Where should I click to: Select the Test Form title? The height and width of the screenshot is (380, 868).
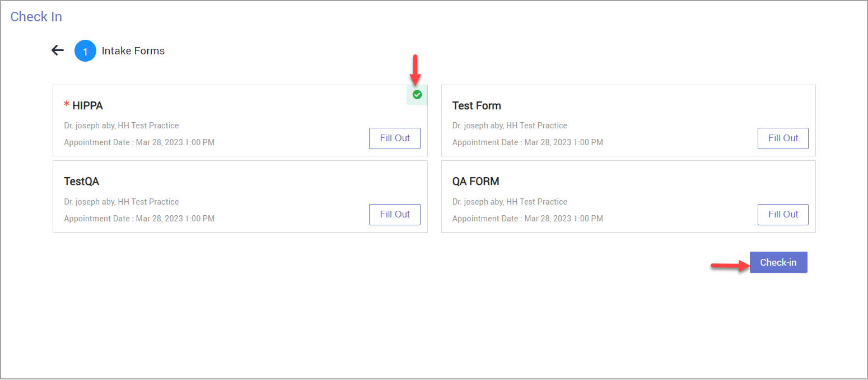click(477, 105)
